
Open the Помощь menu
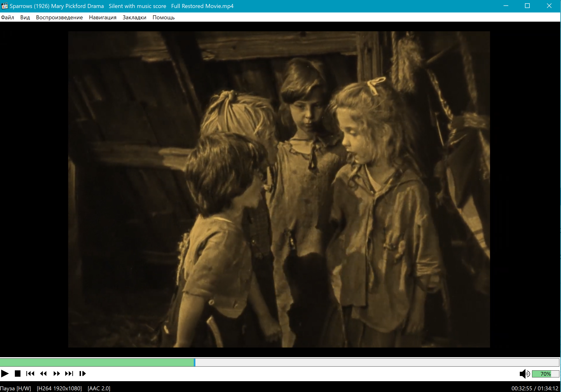click(x=163, y=17)
